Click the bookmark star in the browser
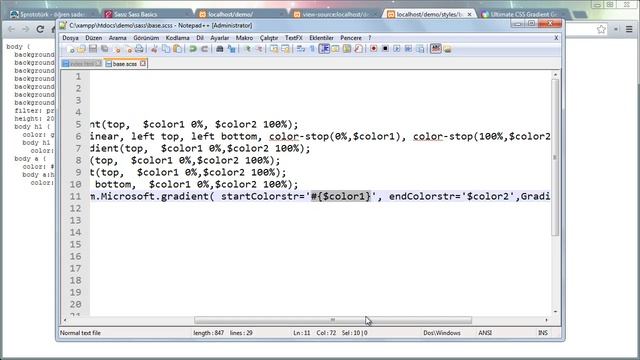The image size is (640, 360). tap(601, 29)
